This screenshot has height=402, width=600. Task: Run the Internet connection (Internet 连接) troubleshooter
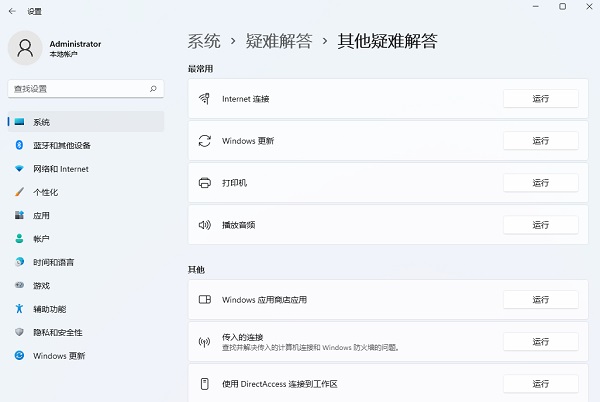click(x=540, y=99)
